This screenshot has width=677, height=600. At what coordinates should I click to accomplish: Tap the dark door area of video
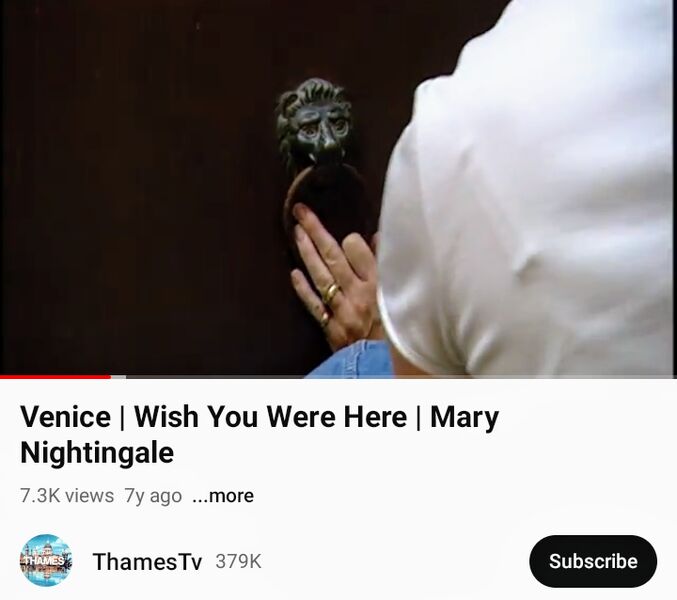(138, 186)
